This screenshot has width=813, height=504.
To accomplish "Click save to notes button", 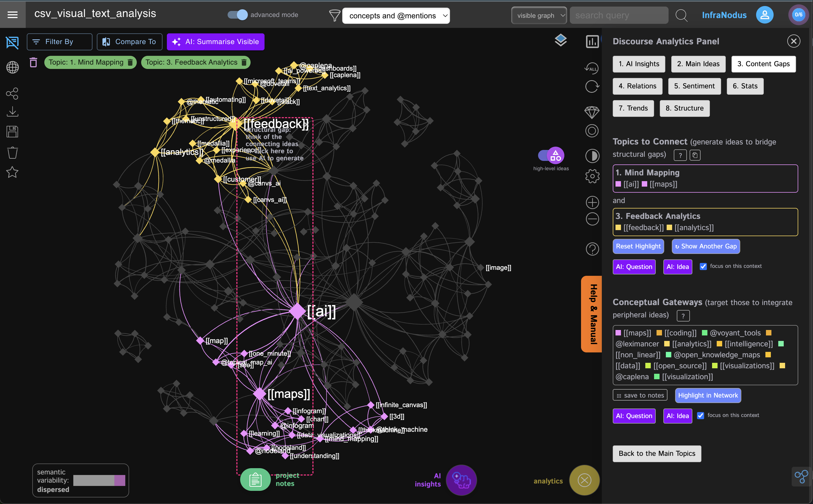I will click(x=640, y=395).
